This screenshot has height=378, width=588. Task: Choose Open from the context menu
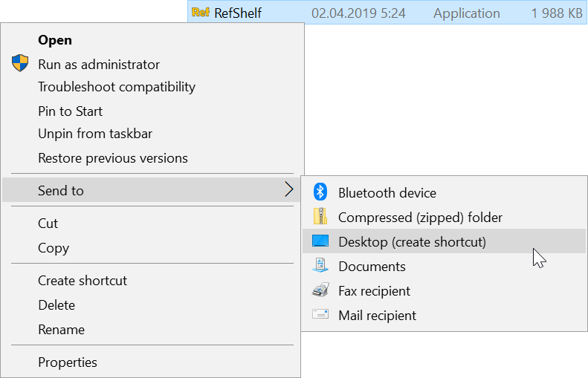54,40
